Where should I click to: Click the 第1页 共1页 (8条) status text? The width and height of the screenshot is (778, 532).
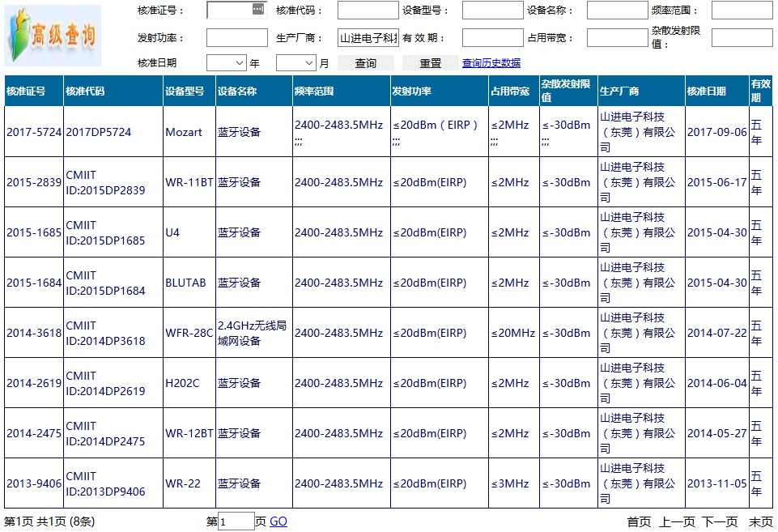point(49,521)
